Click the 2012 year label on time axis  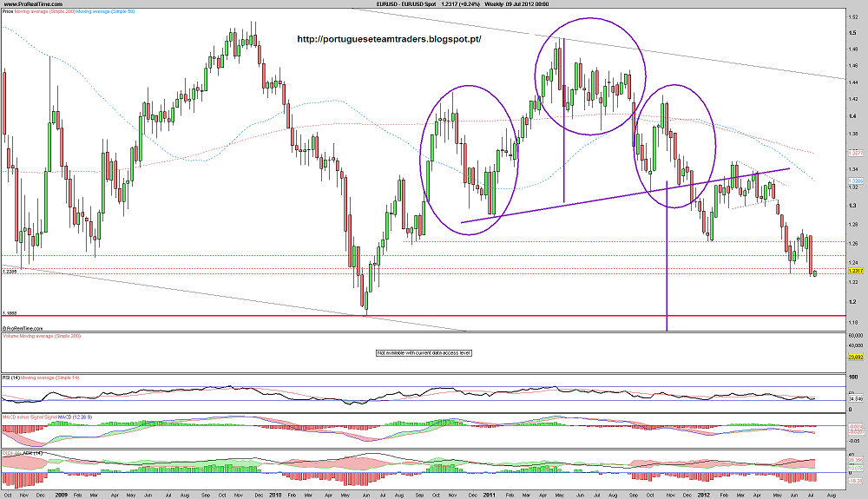pos(703,495)
